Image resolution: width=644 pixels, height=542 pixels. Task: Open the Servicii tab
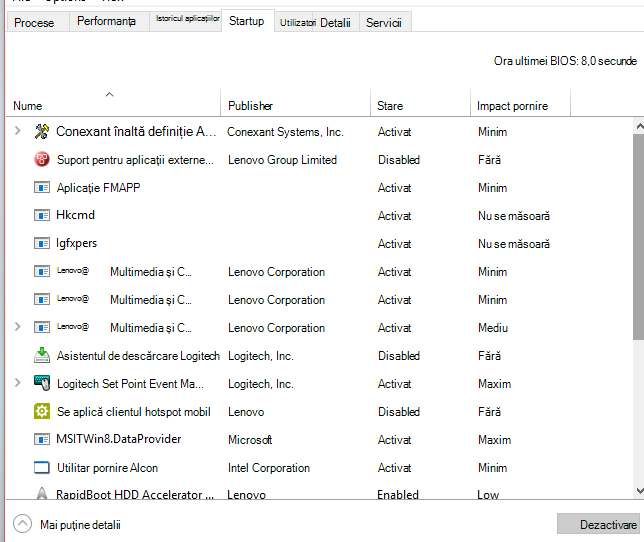(x=384, y=23)
